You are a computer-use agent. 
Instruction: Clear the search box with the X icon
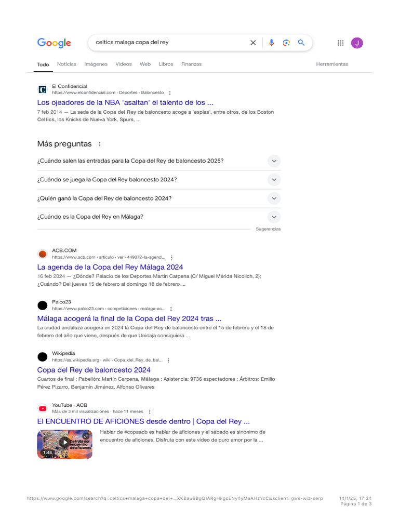click(x=253, y=43)
